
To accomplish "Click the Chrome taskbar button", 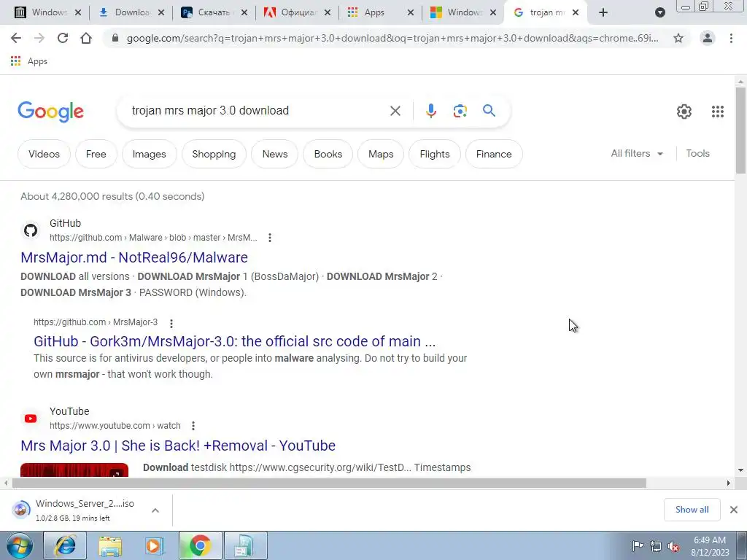I will [200, 545].
